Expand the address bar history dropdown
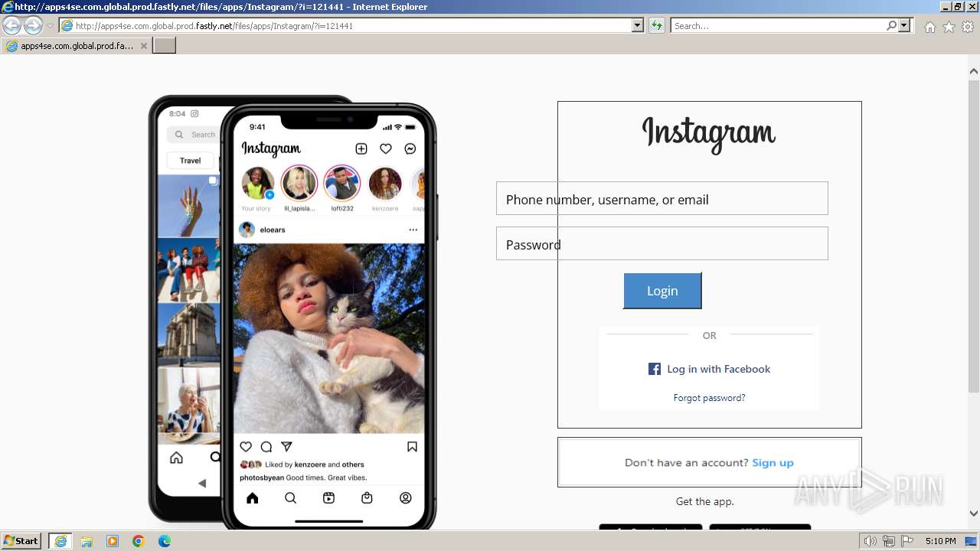Screen dimensions: 980x551 click(x=638, y=26)
